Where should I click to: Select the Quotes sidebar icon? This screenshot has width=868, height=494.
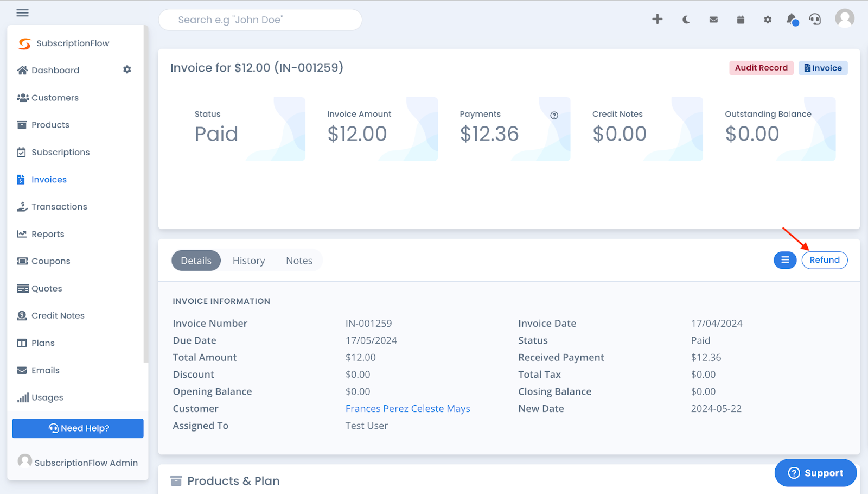coord(22,288)
